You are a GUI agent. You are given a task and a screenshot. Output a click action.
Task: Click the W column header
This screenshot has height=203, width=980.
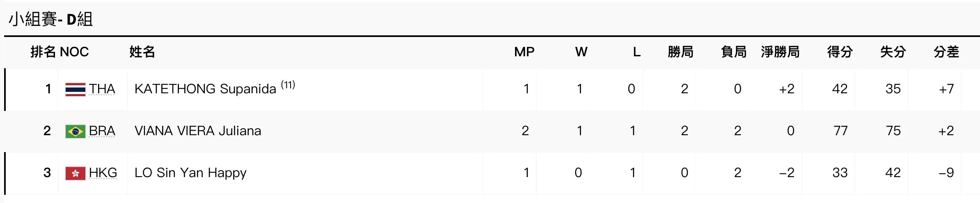click(x=581, y=52)
